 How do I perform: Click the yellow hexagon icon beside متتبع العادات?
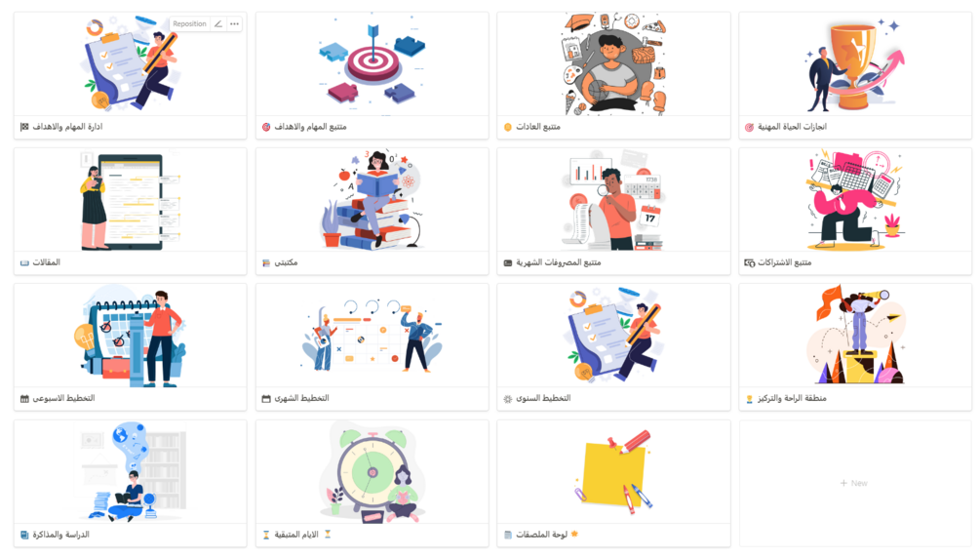pyautogui.click(x=508, y=127)
